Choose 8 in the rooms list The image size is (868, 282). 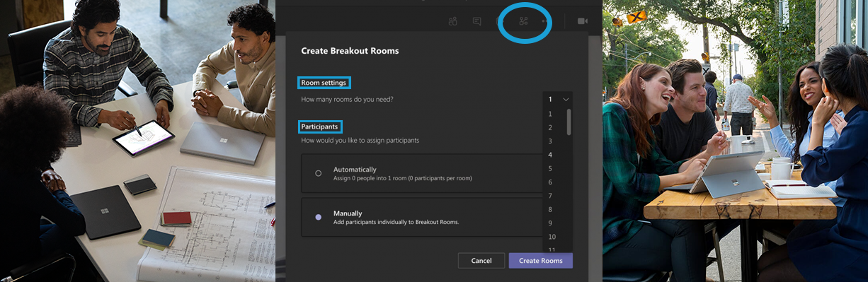point(550,209)
